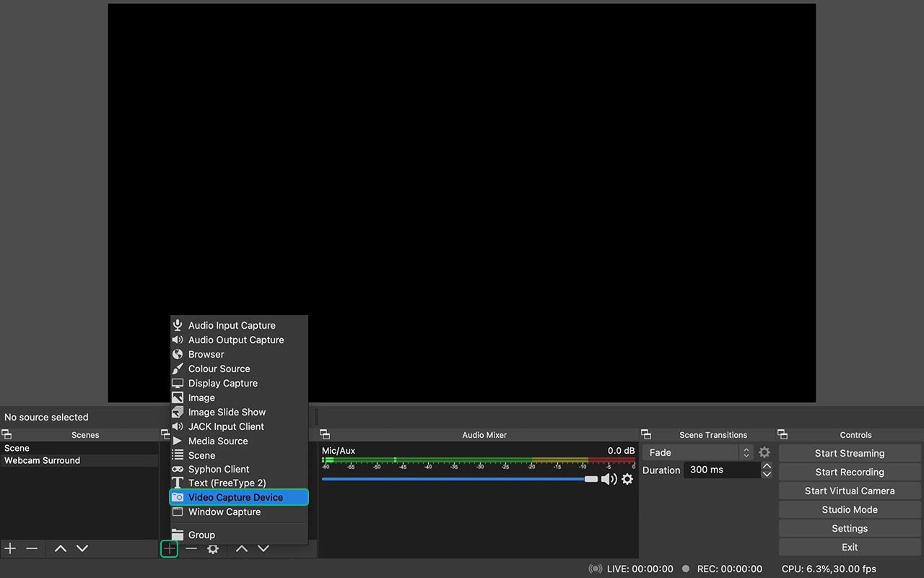Screen dimensions: 924x578
Task: Click the speaker icon for Audio Output Capture
Action: pos(178,340)
